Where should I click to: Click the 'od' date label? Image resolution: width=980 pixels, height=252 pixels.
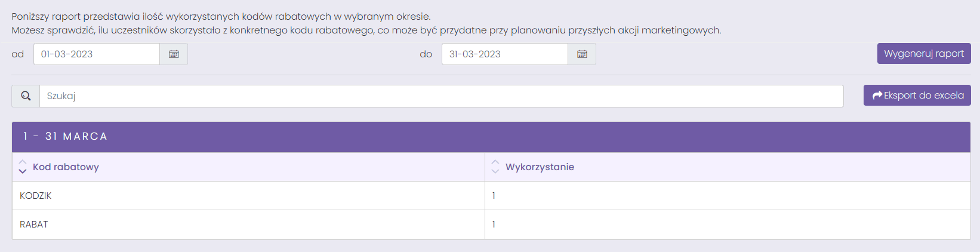point(18,54)
